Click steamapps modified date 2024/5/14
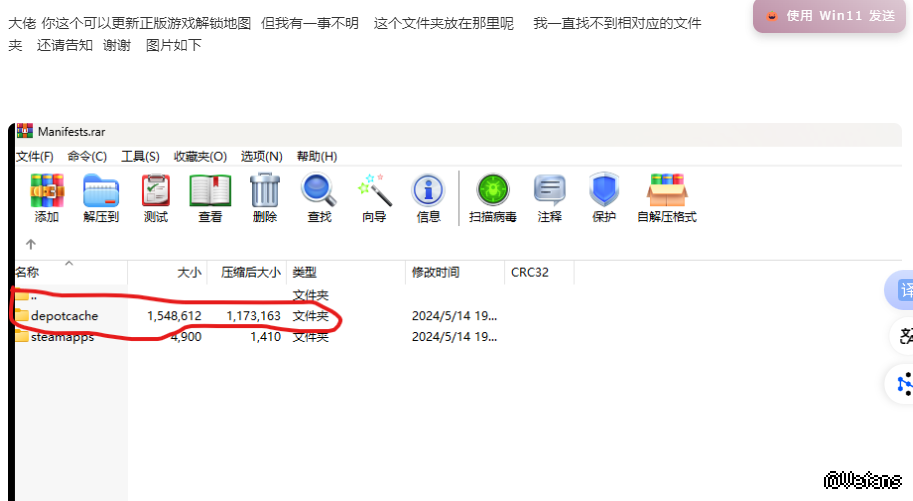The width and height of the screenshot is (913, 501). click(454, 337)
